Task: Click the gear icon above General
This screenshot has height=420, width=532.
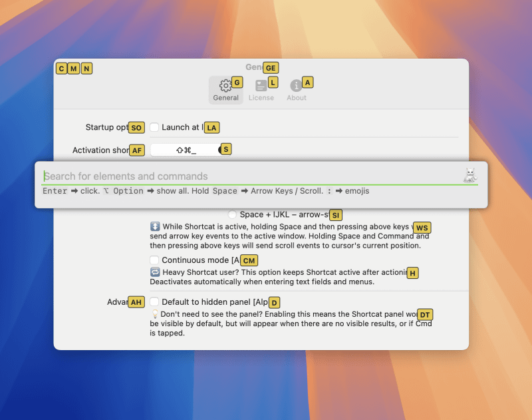Action: click(x=225, y=86)
